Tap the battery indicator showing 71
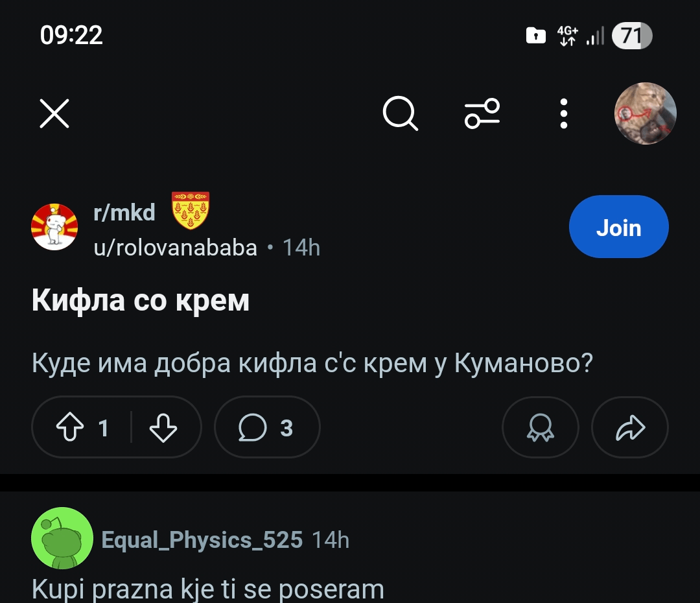The width and height of the screenshot is (700, 603). pyautogui.click(x=632, y=36)
